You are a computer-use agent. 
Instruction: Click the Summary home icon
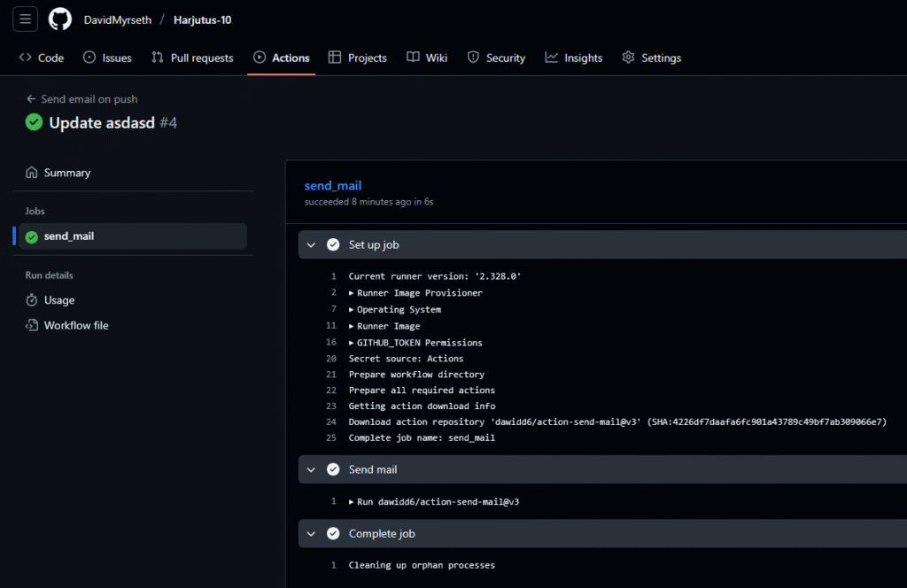32,173
